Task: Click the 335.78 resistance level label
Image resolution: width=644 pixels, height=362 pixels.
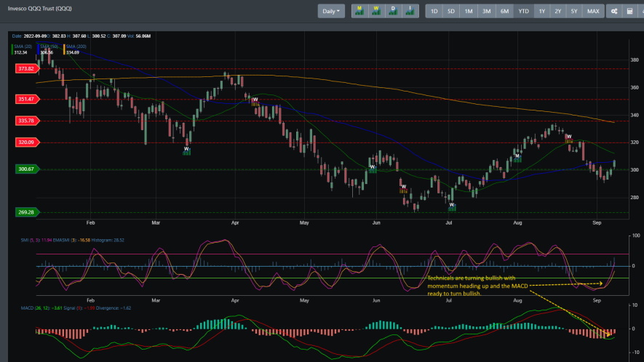Action: pos(27,121)
